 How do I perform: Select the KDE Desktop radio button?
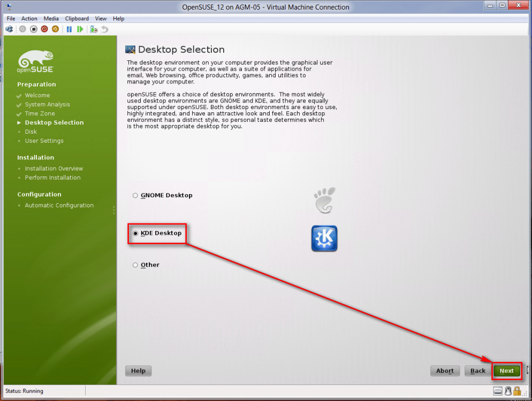135,233
